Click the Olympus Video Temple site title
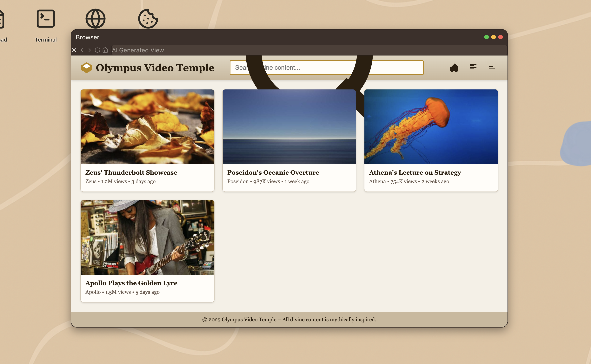The width and height of the screenshot is (591, 364). tap(155, 68)
